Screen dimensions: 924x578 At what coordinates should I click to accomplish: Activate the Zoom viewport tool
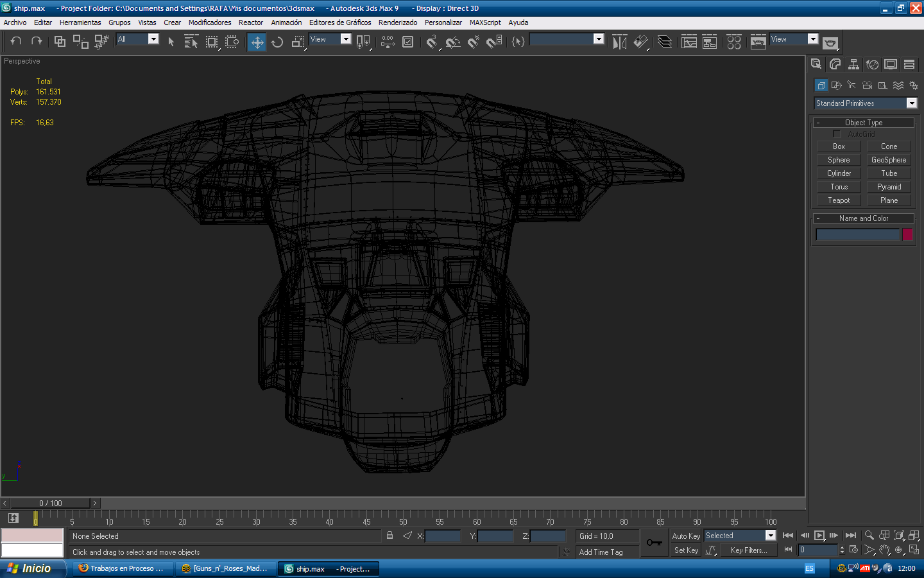(869, 535)
